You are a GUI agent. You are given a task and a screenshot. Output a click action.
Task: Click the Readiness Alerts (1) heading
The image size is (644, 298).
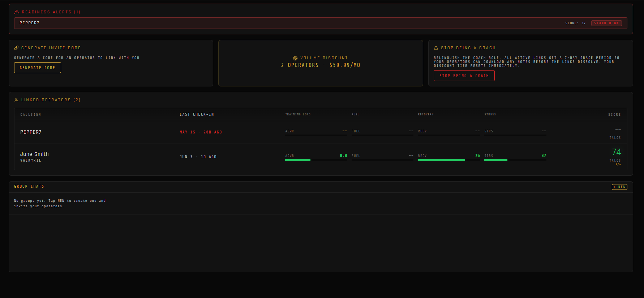coord(51,12)
